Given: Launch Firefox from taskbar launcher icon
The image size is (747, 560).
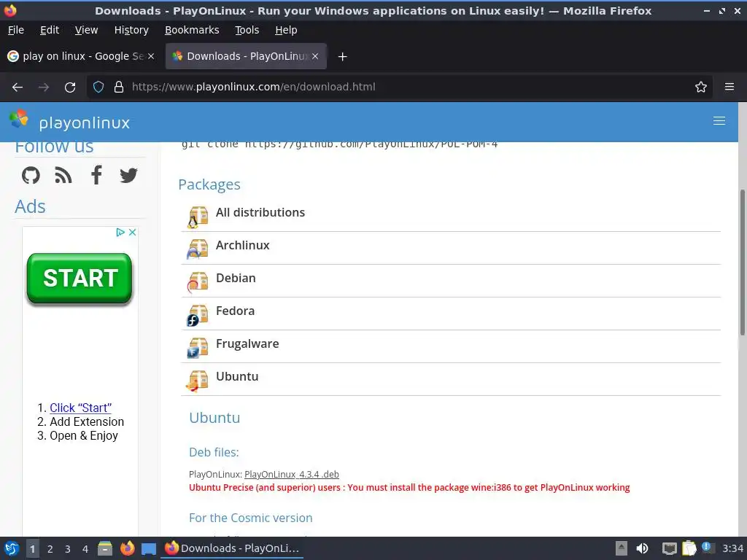Looking at the screenshot, I should [x=127, y=548].
